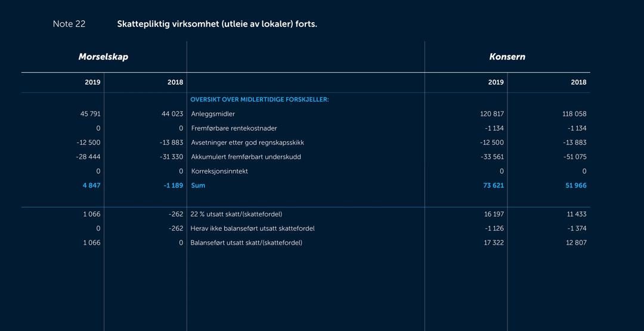The width and height of the screenshot is (644, 331).
Task: Select Konsern 2019 value -12 500
Action: coord(492,143)
